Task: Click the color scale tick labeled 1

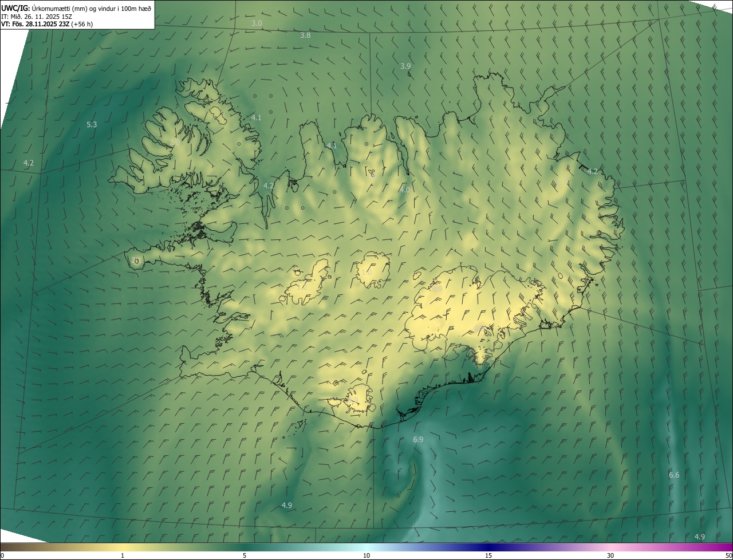Action: pos(123,555)
